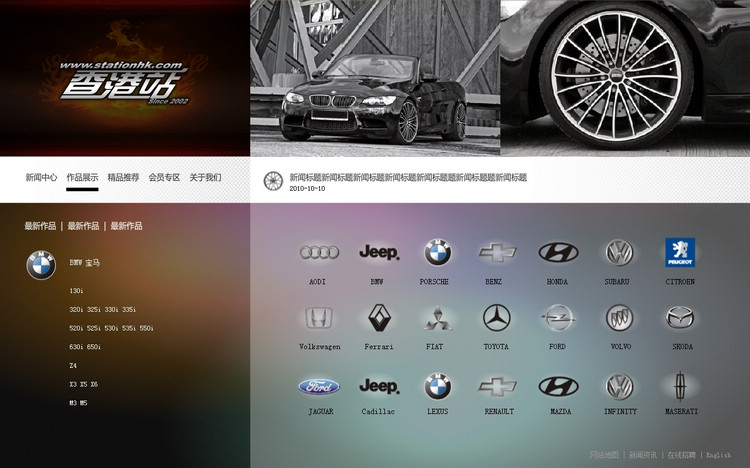Screen dimensions: 750x468
Task: Switch language via the English footer link
Action: coord(718,455)
